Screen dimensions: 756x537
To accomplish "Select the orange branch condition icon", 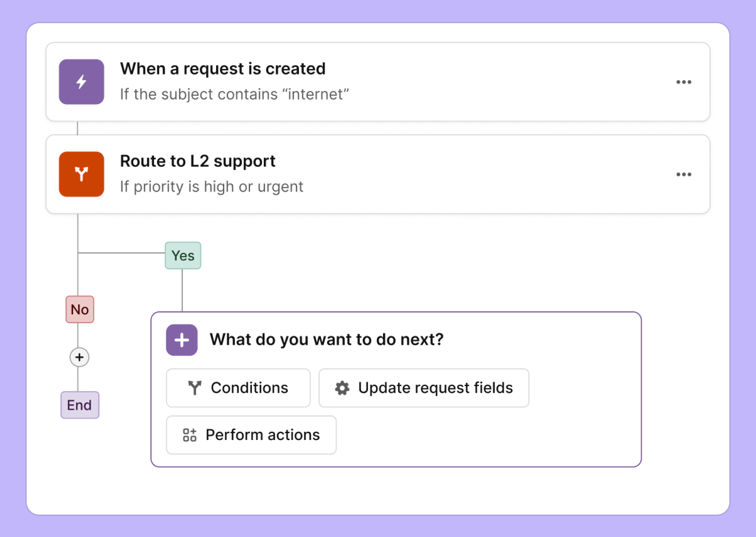I will click(81, 174).
